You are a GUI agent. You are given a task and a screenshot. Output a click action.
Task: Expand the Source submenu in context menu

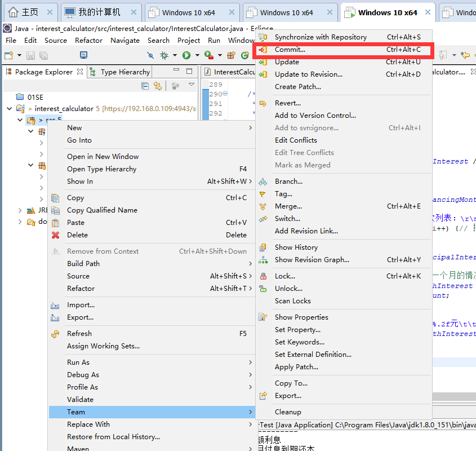click(x=251, y=276)
